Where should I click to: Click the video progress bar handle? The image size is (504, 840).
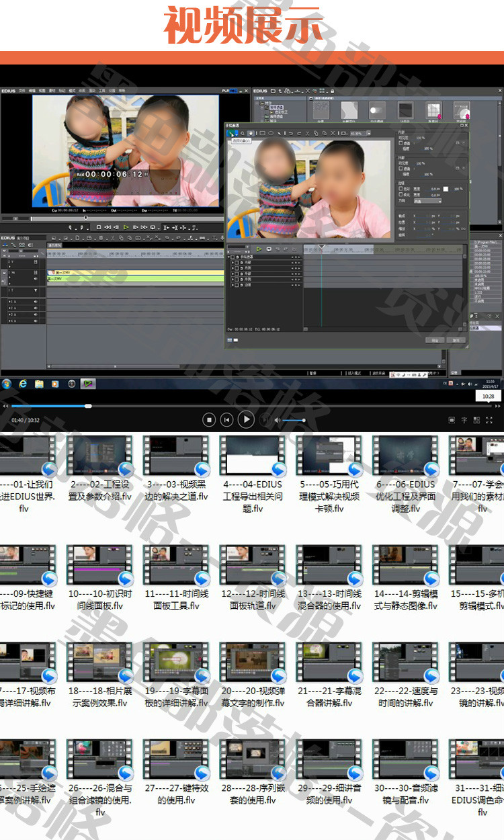tap(88, 406)
